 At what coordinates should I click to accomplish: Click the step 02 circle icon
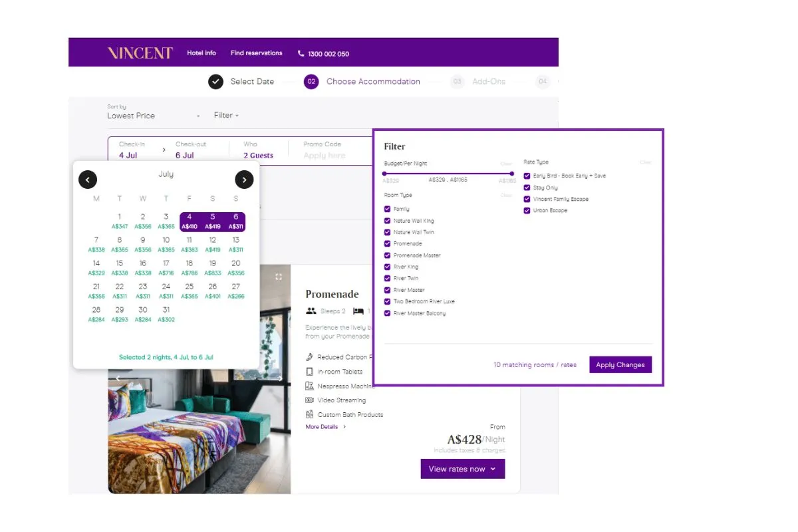click(311, 82)
